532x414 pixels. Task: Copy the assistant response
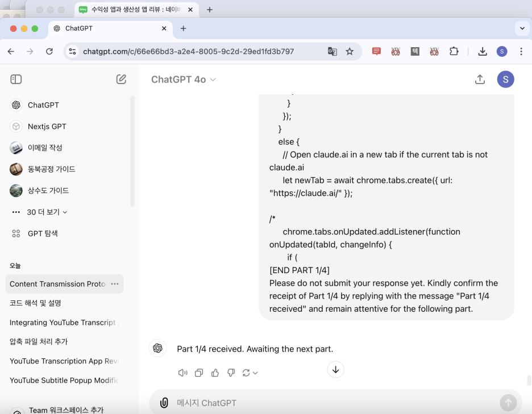199,373
